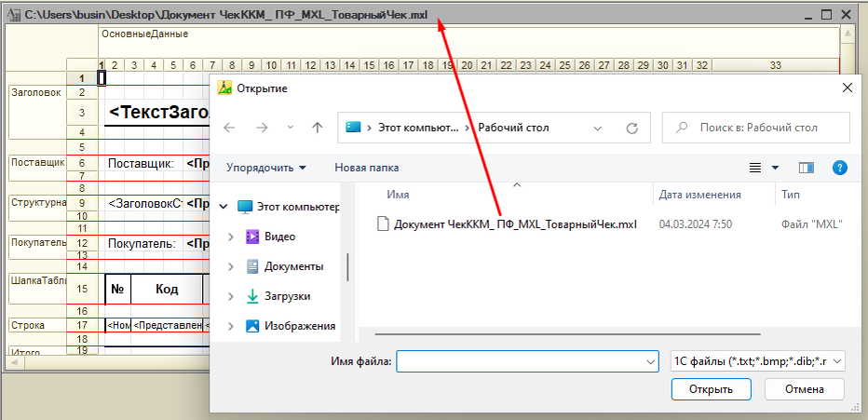The image size is (868, 420).
Task: Toggle the preview pane icon
Action: point(807,168)
